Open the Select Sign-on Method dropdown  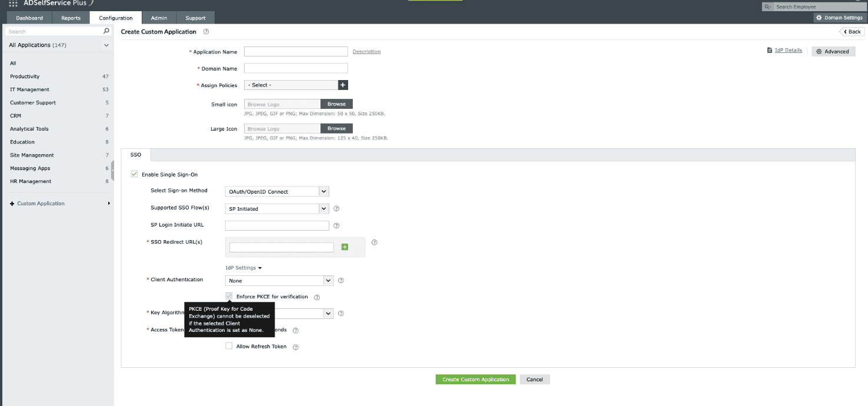[x=276, y=191]
